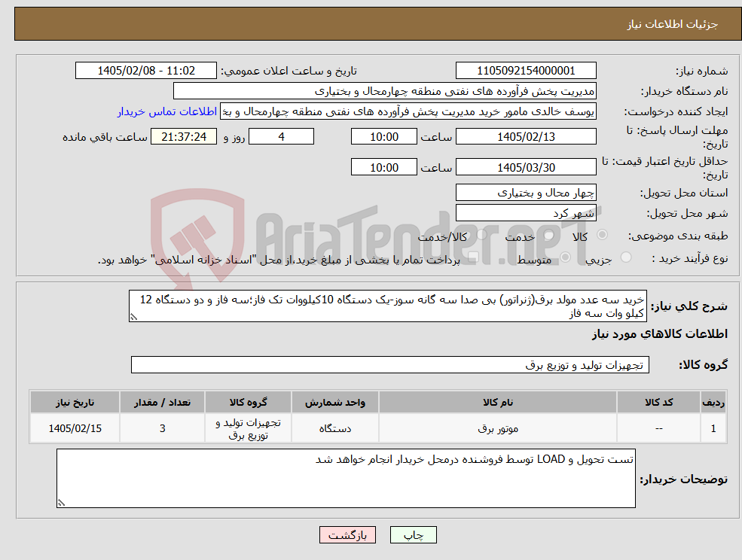742x560 pixels.
Task: Click the چاپ print button
Action: [413, 535]
